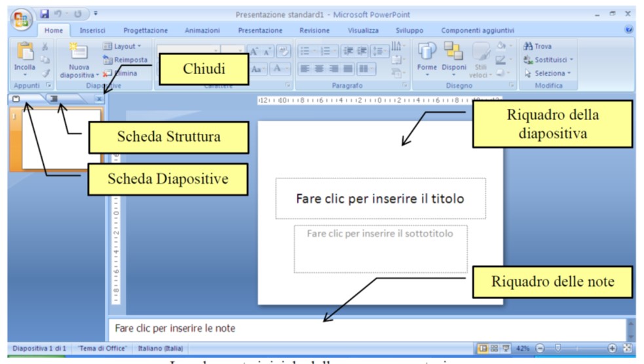644x364 pixels.
Task: Align text left in Paragrafo group
Action: click(305, 69)
